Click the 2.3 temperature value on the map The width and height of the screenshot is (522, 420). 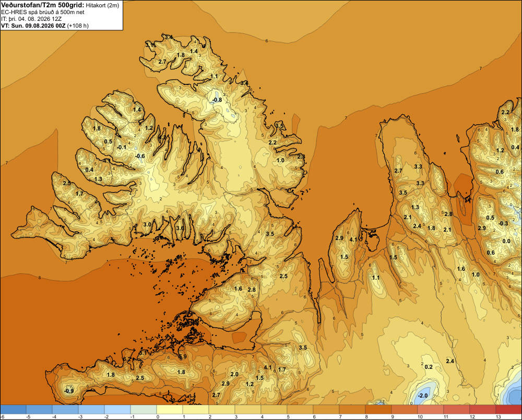(x=301, y=157)
